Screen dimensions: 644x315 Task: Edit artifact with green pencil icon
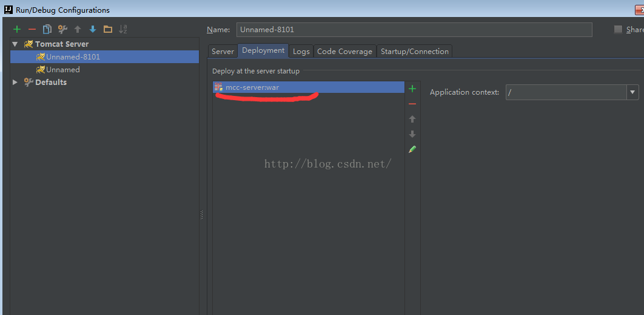(412, 149)
